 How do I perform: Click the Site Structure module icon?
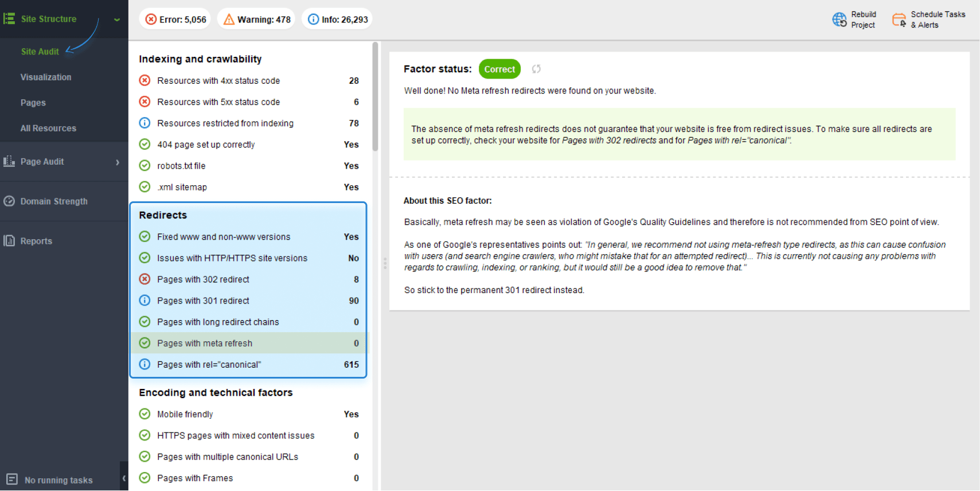9,19
